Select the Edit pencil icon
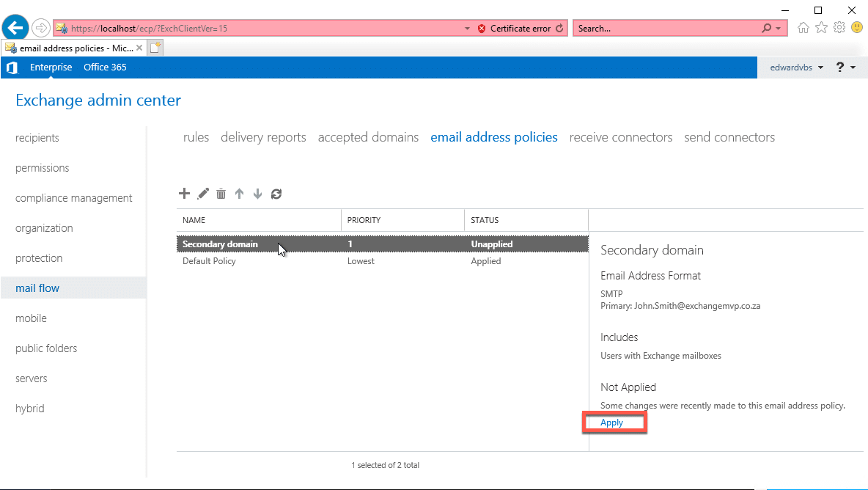The image size is (868, 490). pos(202,193)
